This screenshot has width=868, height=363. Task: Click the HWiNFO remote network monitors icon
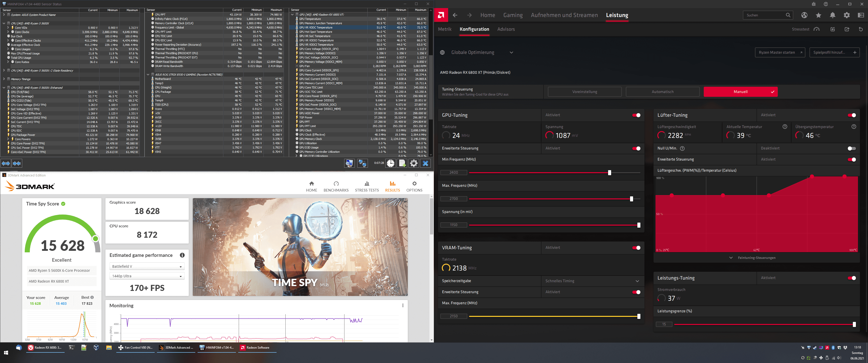pyautogui.click(x=362, y=163)
